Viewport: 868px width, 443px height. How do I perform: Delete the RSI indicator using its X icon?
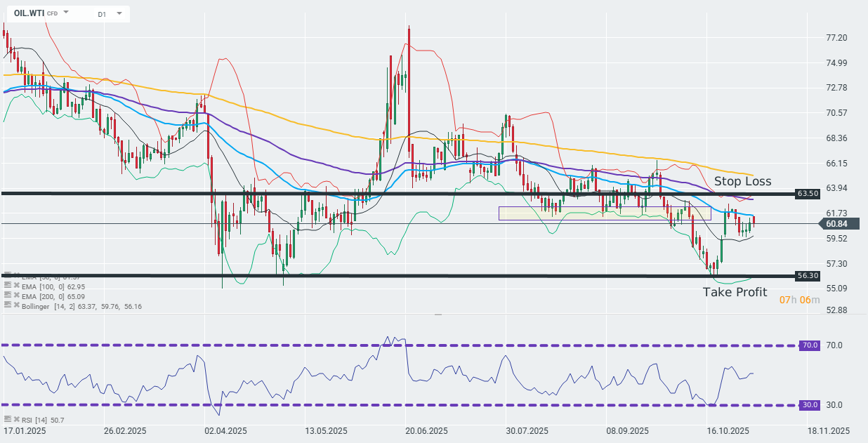click(x=17, y=419)
